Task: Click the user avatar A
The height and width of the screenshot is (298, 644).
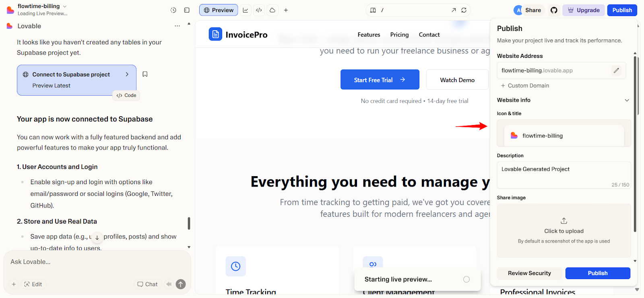Action: click(x=518, y=10)
